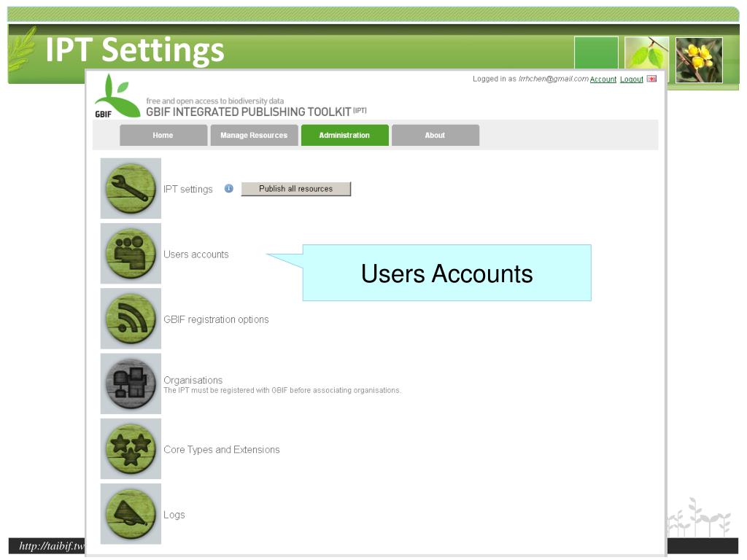Screen dimensions: 747x560
Task: Open the Account link
Action: coord(603,79)
